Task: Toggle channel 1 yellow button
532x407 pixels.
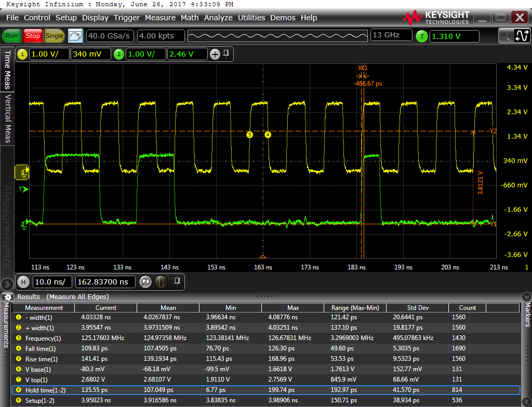Action: (x=22, y=55)
